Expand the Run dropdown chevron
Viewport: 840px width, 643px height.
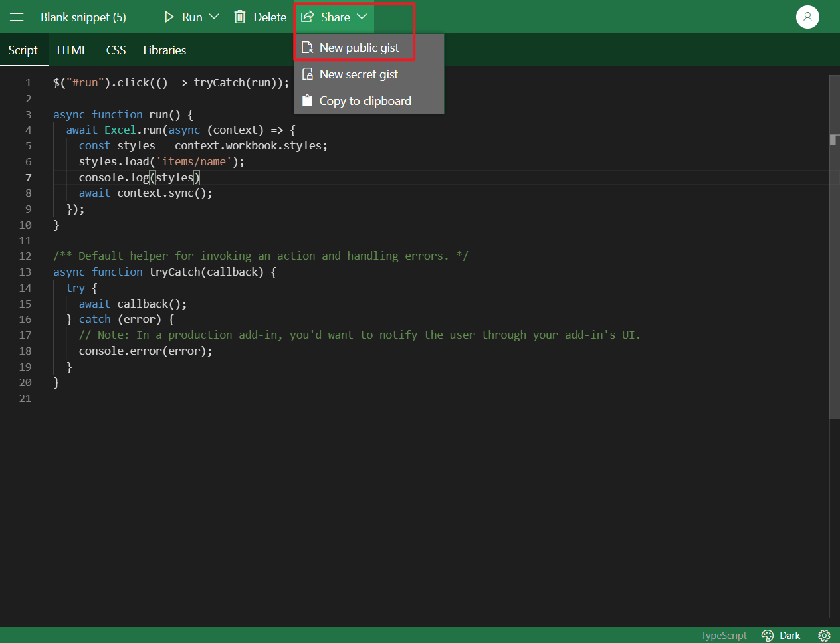(214, 17)
